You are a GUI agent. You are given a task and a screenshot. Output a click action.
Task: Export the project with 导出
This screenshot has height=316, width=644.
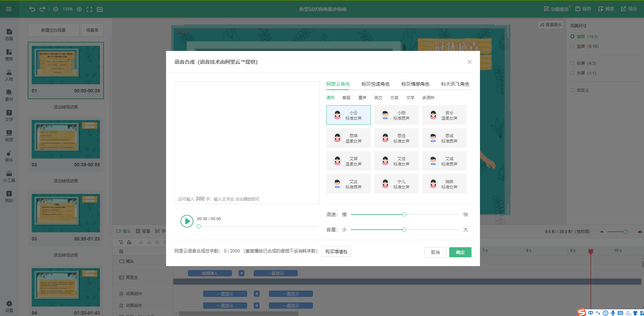pos(629,9)
